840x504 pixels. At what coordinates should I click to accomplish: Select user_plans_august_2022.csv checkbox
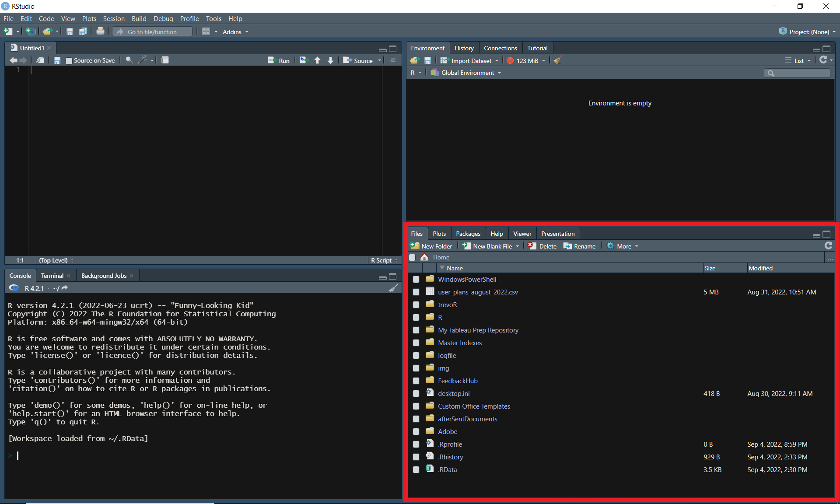coord(416,292)
